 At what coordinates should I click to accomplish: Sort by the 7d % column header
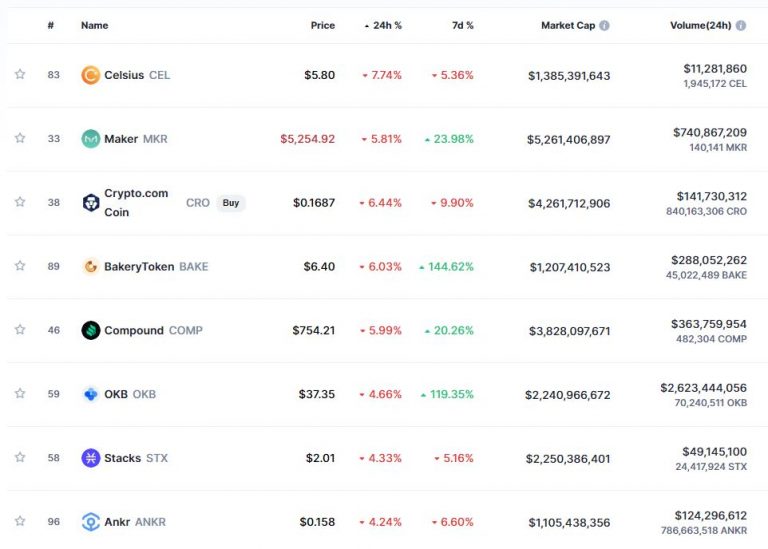tap(461, 25)
